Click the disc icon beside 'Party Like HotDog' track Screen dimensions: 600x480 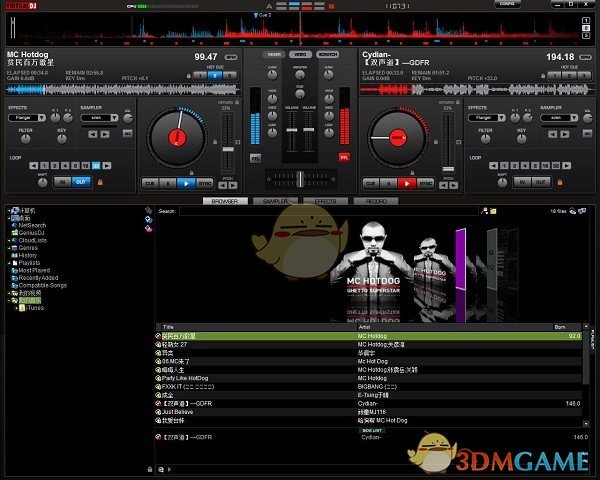click(x=158, y=378)
